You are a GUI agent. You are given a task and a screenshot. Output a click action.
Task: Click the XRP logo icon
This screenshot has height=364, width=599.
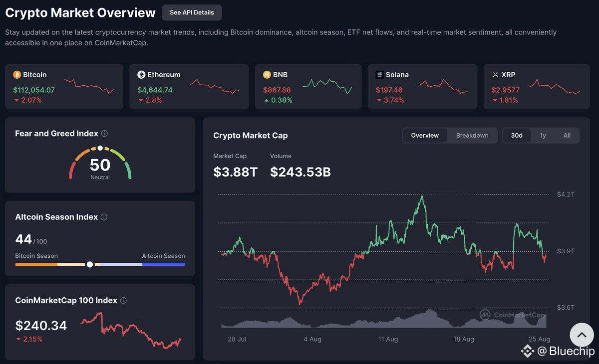pyautogui.click(x=495, y=75)
